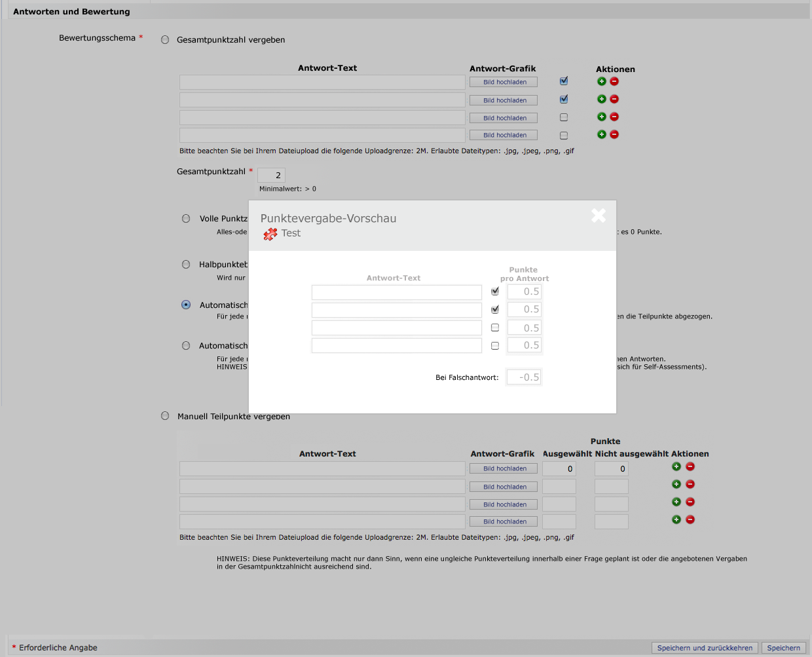Click red remove icon in first answer row

[614, 81]
